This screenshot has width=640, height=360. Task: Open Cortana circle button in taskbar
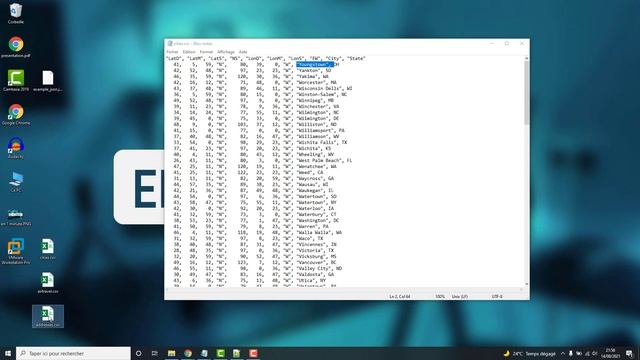pos(138,353)
